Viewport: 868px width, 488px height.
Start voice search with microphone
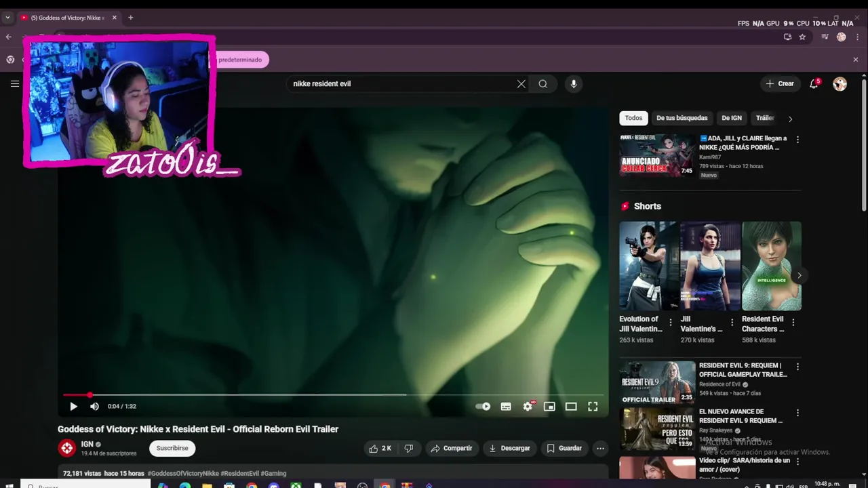pos(574,84)
